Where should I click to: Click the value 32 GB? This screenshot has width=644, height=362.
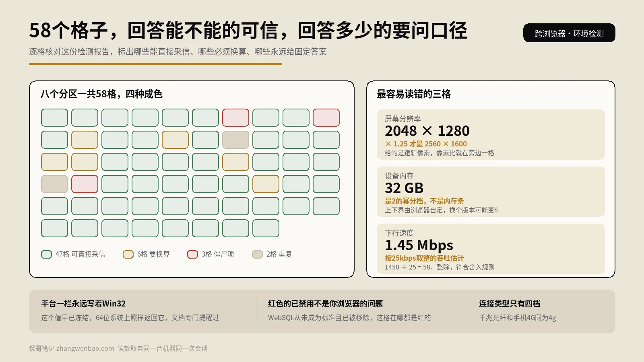click(404, 188)
